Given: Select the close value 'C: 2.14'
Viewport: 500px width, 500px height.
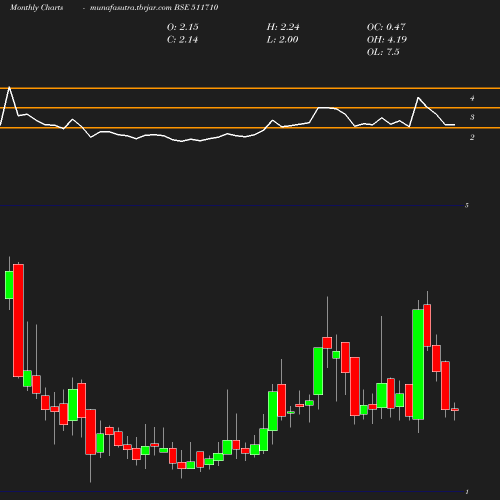Looking at the screenshot, I should [182, 39].
